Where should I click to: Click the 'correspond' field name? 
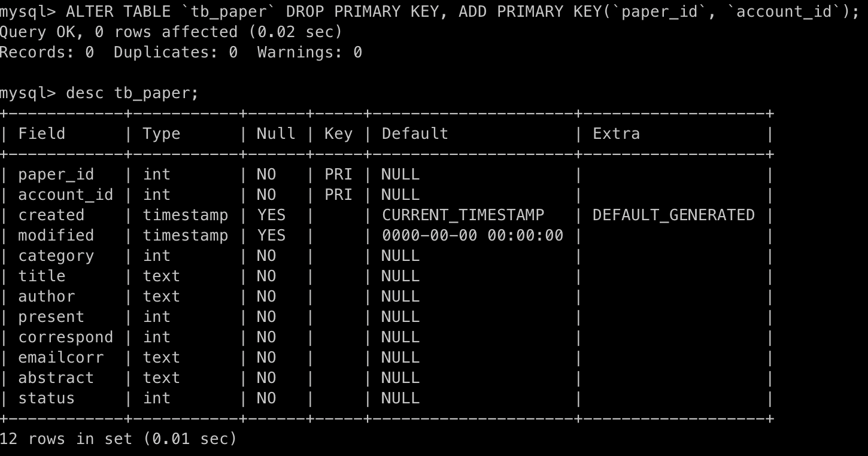[x=65, y=337]
